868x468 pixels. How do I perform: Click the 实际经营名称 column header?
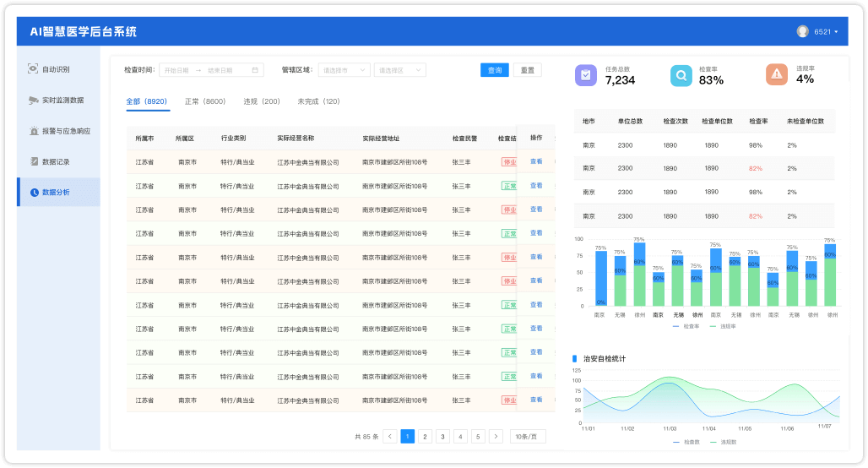pos(296,139)
